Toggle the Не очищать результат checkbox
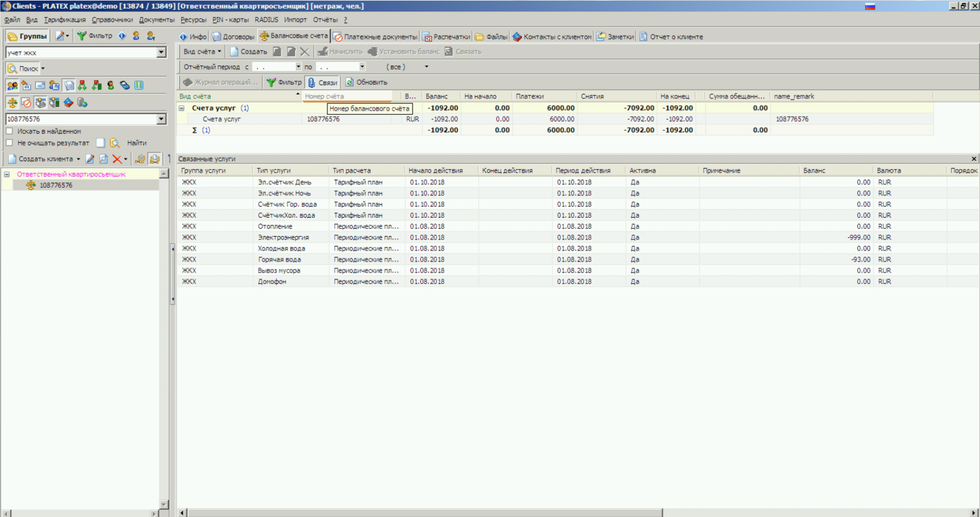 click(10, 143)
